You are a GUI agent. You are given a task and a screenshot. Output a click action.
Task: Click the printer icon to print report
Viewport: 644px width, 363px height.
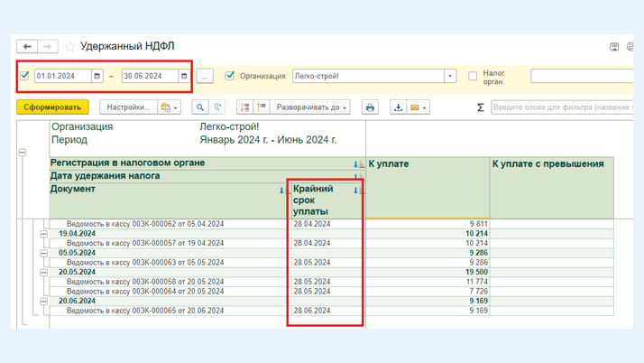(370, 107)
